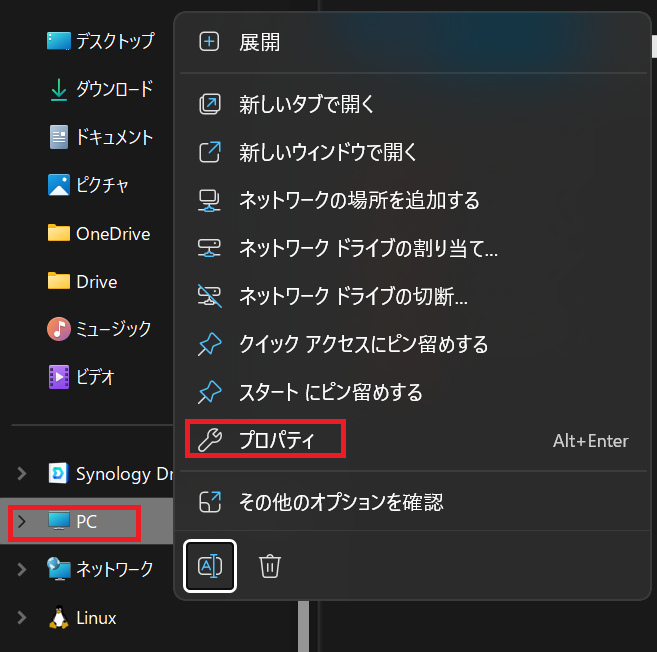Open その他のオプションを確認 entry
657x652 pixels.
click(413, 502)
